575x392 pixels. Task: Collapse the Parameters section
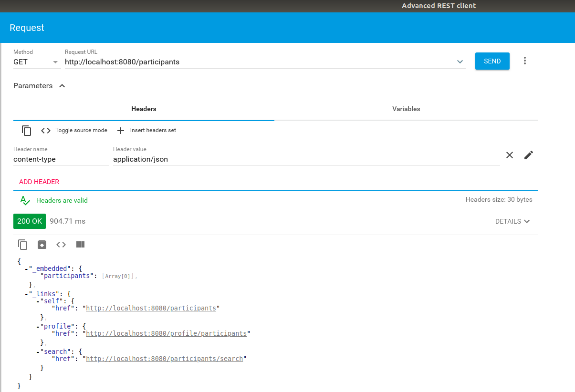(x=62, y=86)
